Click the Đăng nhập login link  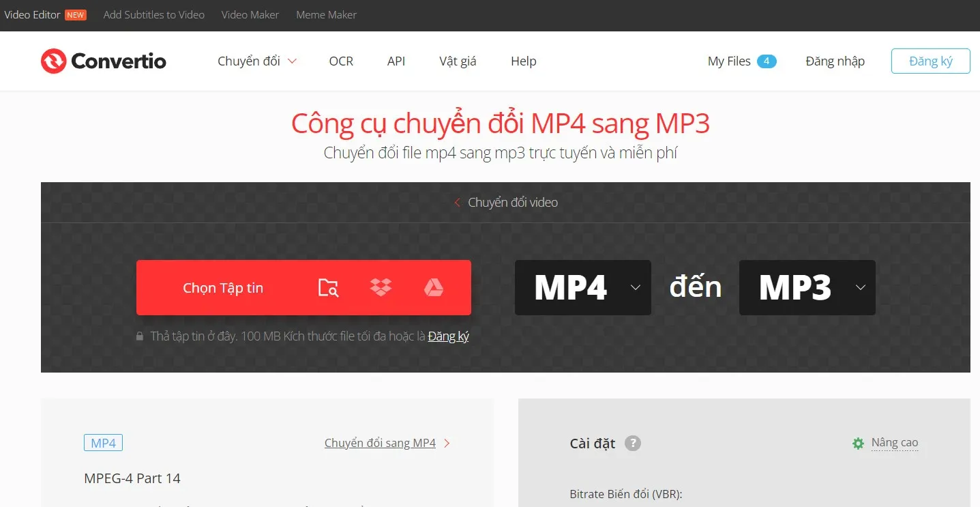click(x=835, y=61)
